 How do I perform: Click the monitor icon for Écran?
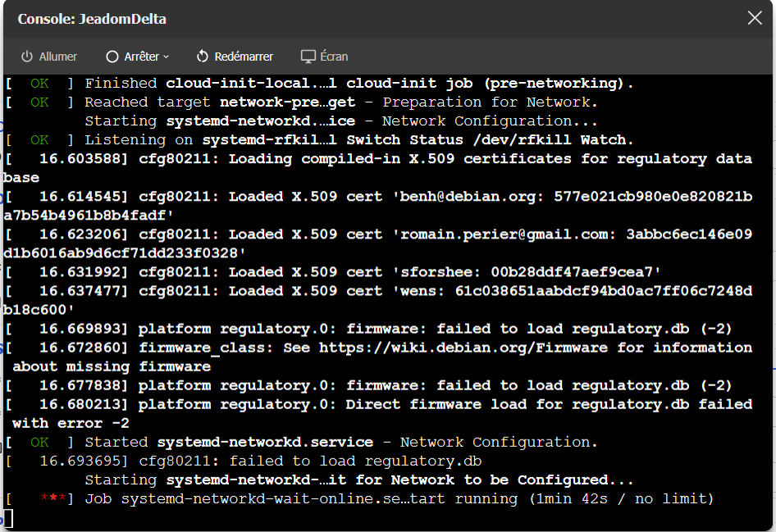coord(308,57)
